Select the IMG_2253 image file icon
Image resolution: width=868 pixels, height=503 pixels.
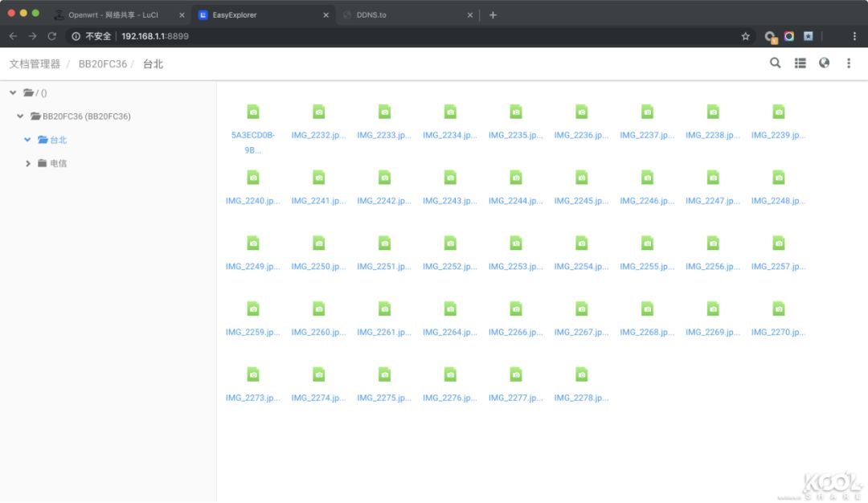(x=516, y=243)
